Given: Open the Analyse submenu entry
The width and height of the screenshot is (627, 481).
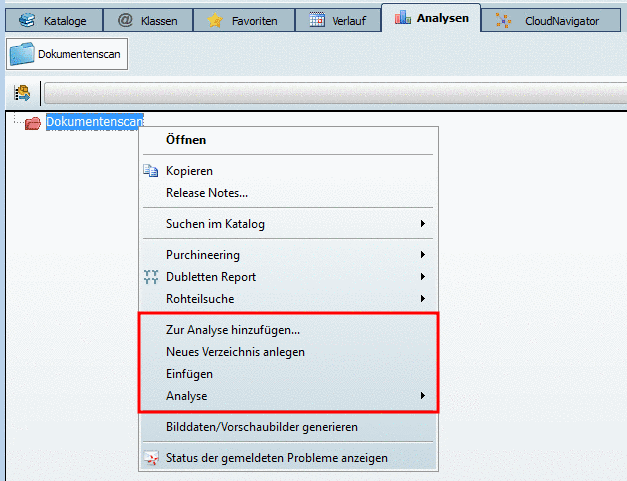Looking at the screenshot, I should point(288,396).
